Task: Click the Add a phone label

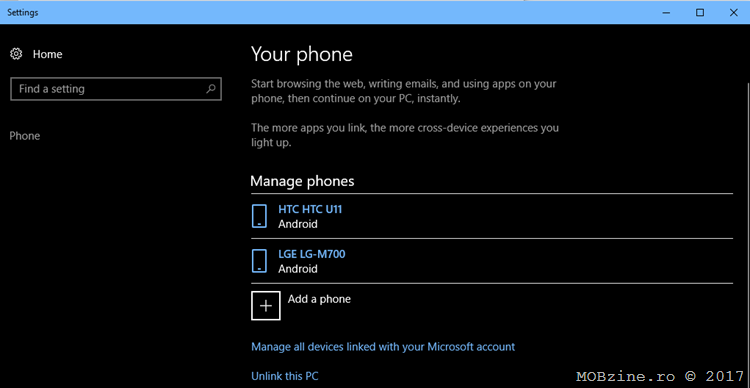Action: pos(319,299)
